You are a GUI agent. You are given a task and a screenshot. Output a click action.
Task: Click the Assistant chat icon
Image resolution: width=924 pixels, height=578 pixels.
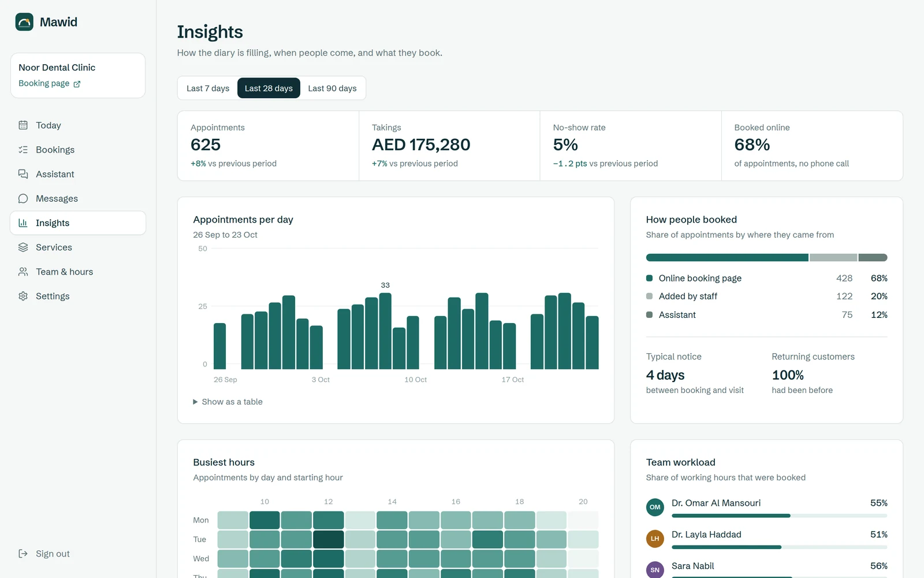pos(23,174)
